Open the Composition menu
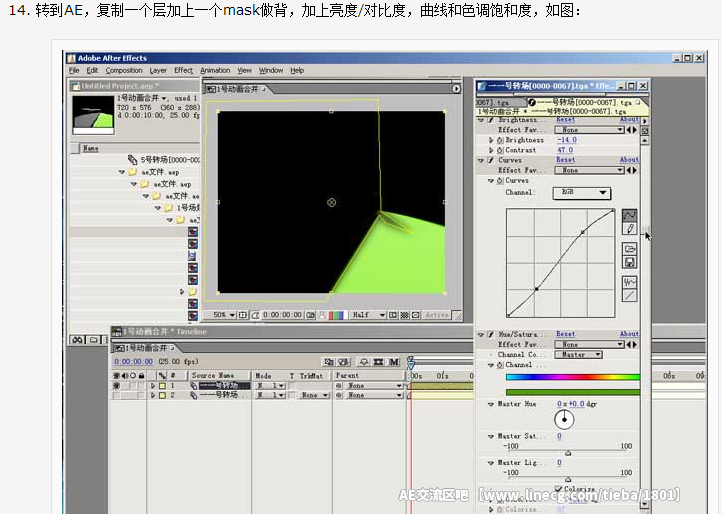722x514 pixels. click(124, 71)
